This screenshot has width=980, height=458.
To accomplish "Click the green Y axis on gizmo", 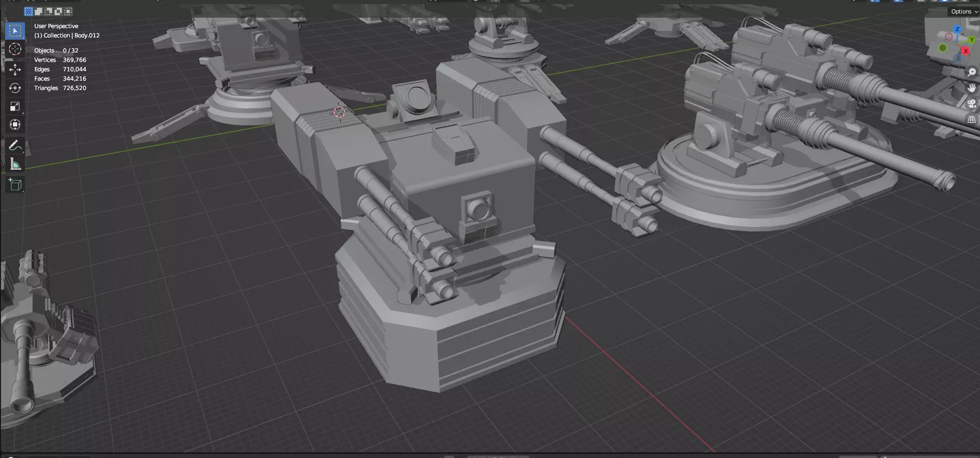I will [x=971, y=40].
